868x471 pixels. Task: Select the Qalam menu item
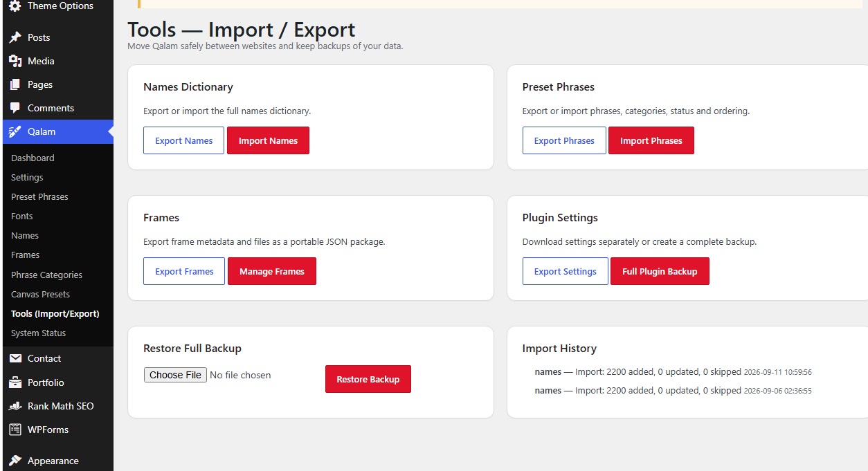click(58, 131)
